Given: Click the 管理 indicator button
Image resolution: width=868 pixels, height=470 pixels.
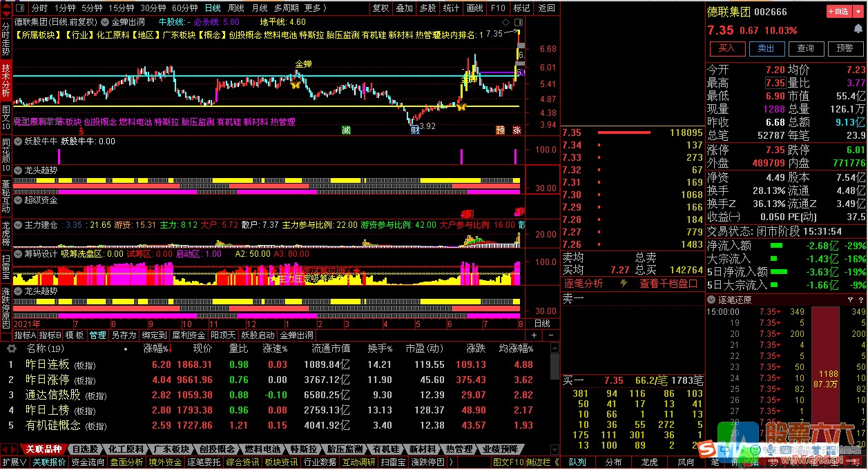Looking at the screenshot, I should coord(97,335).
